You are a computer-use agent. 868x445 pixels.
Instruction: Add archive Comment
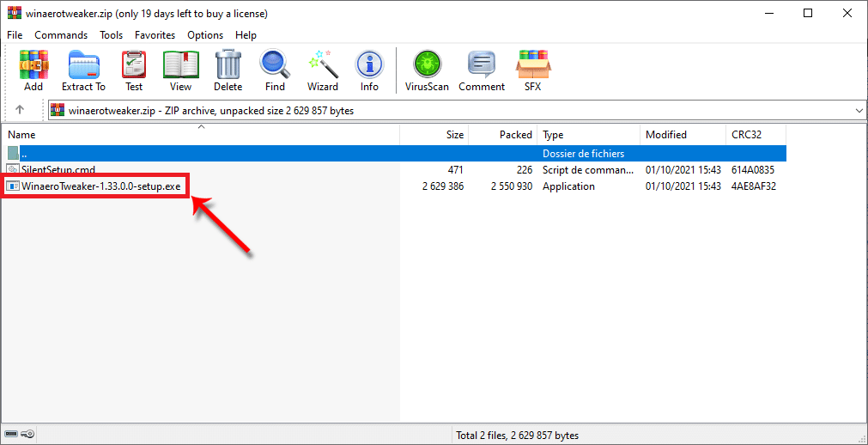(482, 71)
